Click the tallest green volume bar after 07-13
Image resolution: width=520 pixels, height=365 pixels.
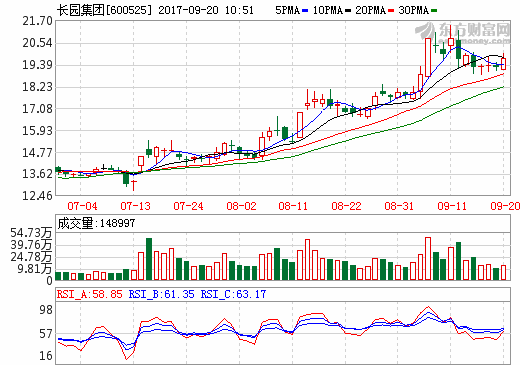point(149,259)
